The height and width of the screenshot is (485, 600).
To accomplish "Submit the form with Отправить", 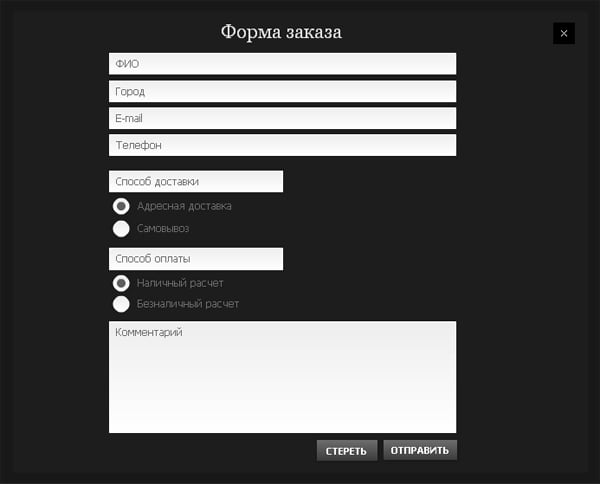I will 420,450.
